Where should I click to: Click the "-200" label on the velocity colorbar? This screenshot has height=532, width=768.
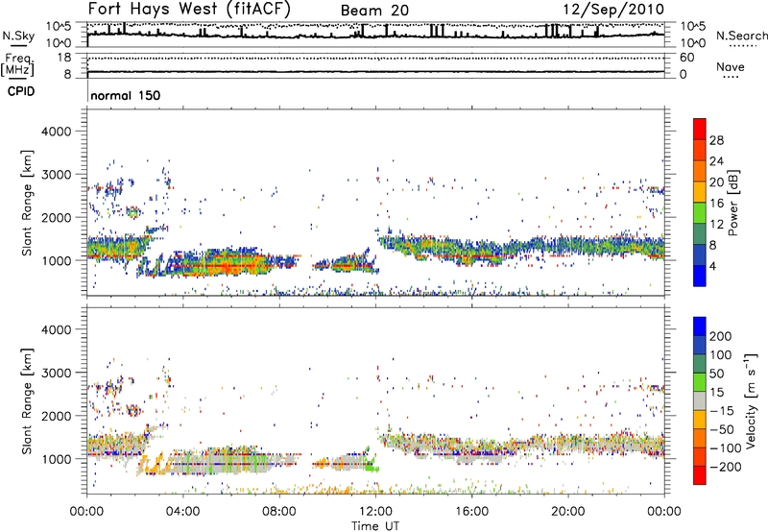pos(726,467)
